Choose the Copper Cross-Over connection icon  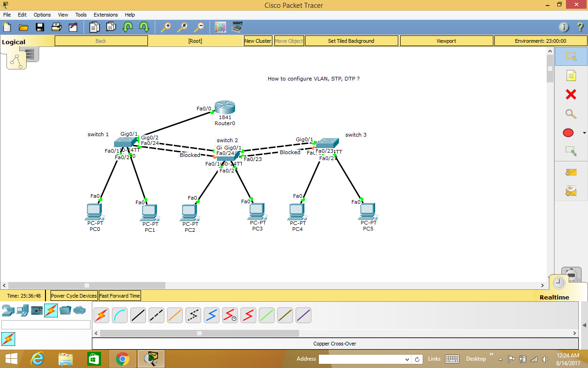click(x=156, y=315)
